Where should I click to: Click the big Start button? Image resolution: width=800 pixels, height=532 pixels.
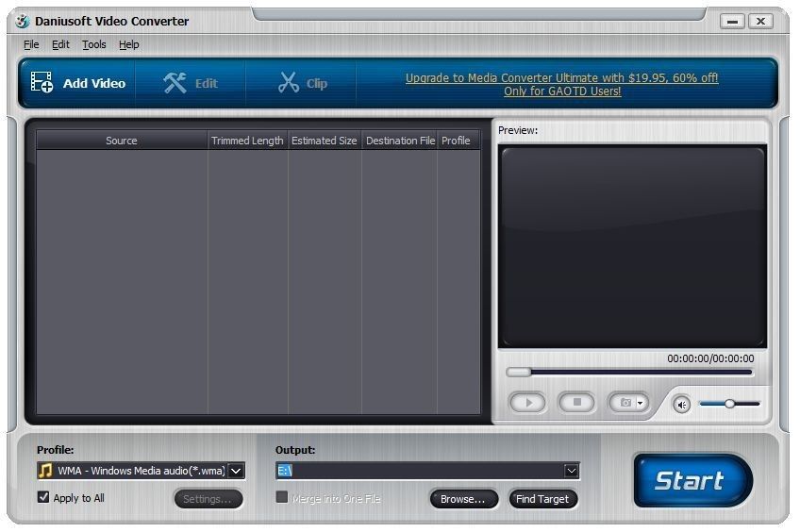pos(692,480)
